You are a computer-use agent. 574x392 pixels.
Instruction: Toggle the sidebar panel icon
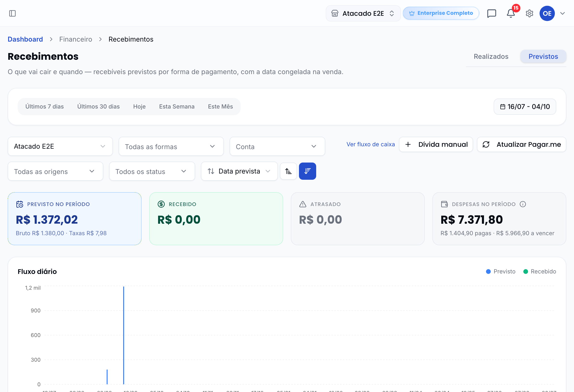[x=12, y=13]
